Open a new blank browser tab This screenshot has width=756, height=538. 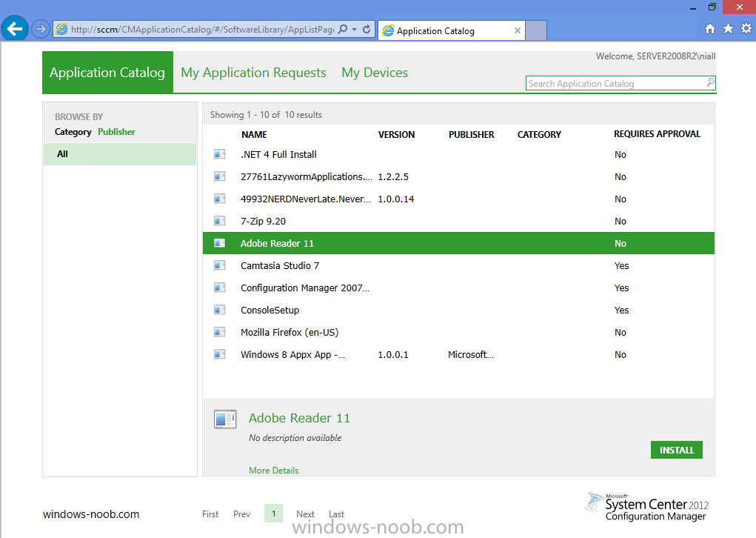pos(535,30)
